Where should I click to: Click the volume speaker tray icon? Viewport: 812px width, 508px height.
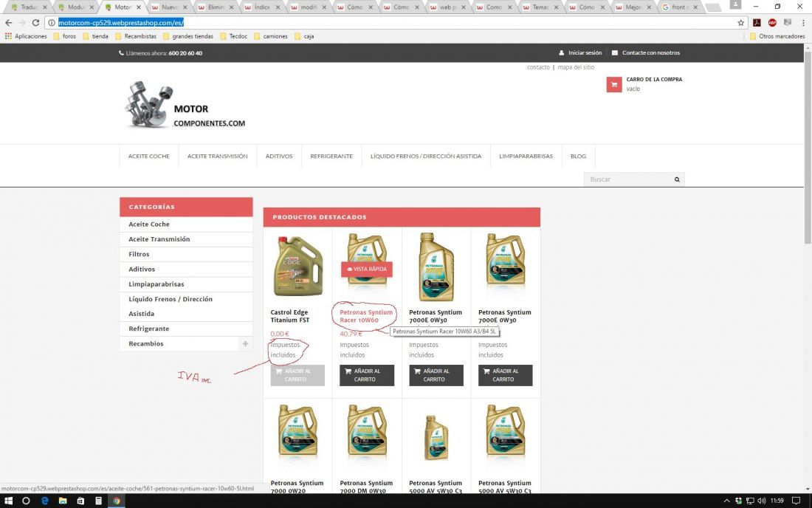(761, 501)
